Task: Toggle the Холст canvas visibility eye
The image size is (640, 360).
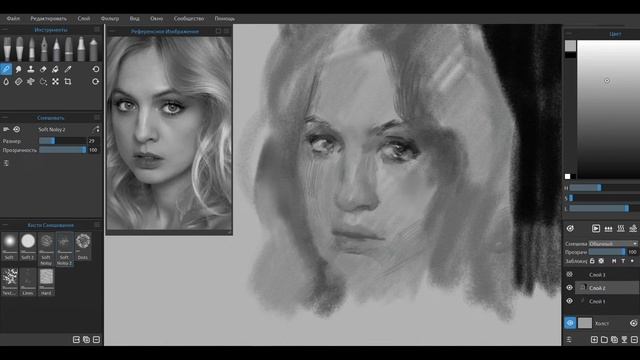Action: pyautogui.click(x=570, y=323)
